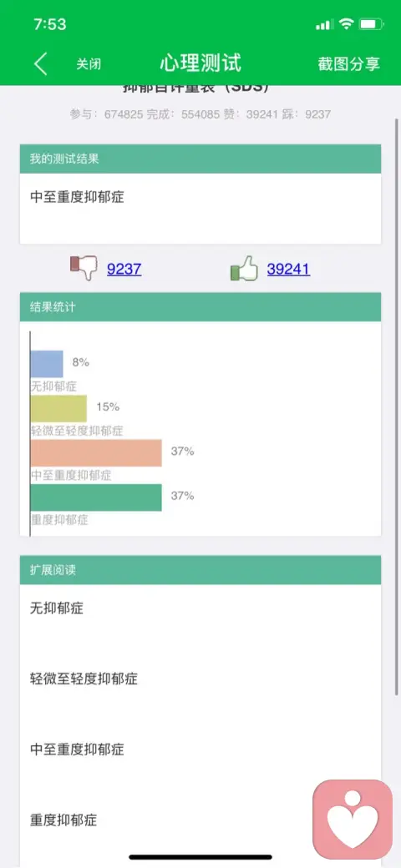
Task: Open the pink heart floating icon
Action: click(x=353, y=820)
